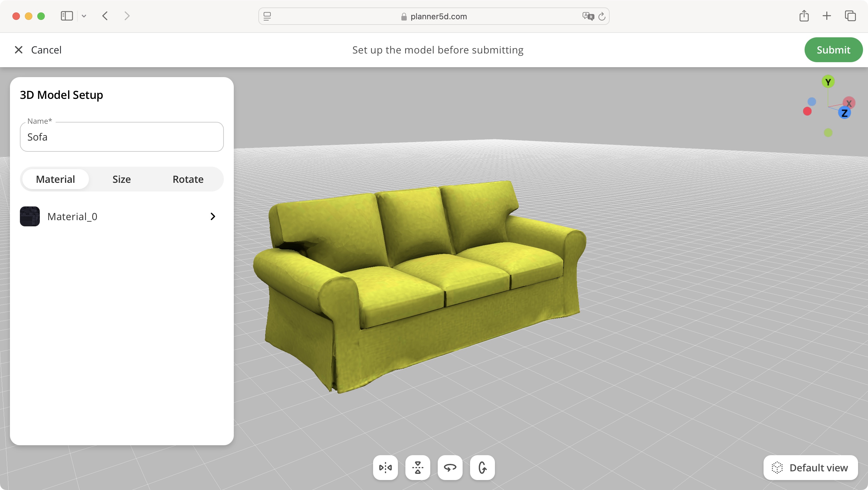Image resolution: width=868 pixels, height=490 pixels.
Task: Click the Default view button
Action: coord(810,467)
